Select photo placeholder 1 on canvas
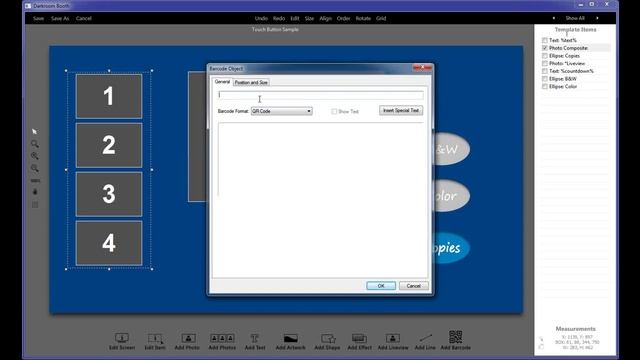 [109, 96]
